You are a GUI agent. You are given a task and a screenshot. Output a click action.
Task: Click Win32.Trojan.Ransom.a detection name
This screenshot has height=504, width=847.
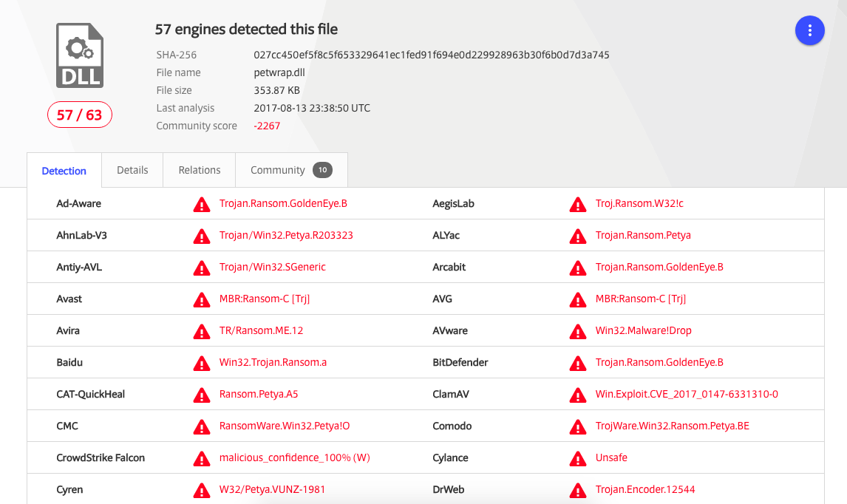coord(273,362)
